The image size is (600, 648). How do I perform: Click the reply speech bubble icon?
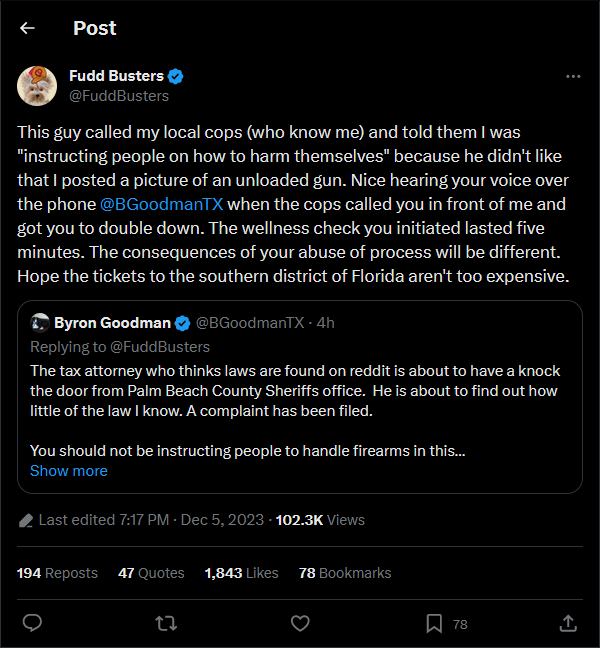pyautogui.click(x=32, y=623)
